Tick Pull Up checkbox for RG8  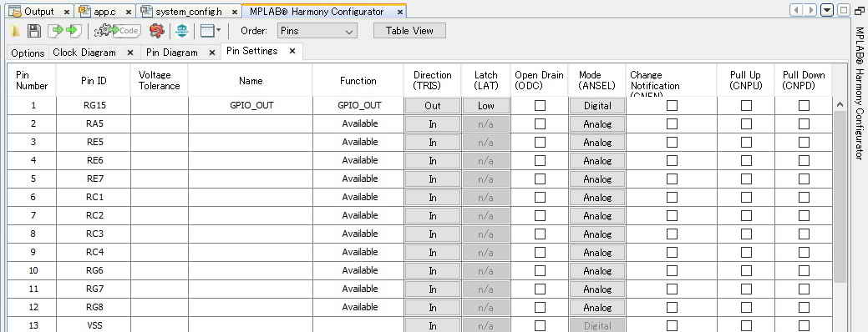click(746, 307)
